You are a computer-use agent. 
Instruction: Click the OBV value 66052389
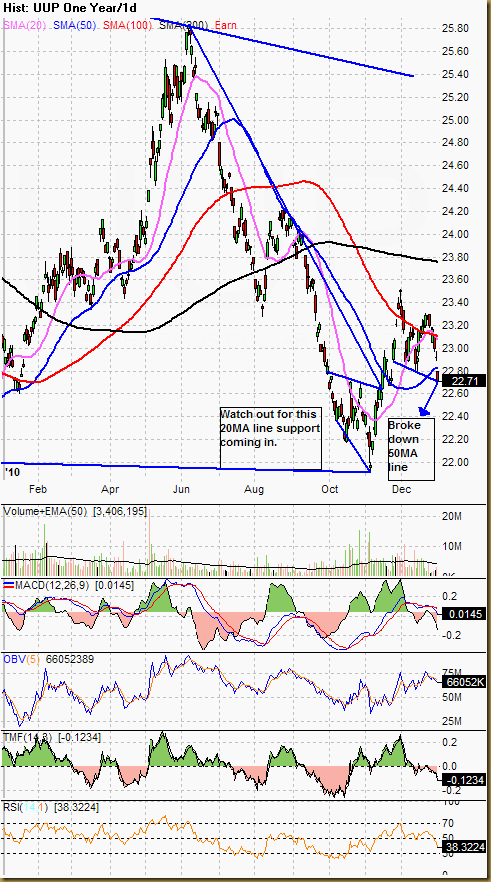(69, 659)
